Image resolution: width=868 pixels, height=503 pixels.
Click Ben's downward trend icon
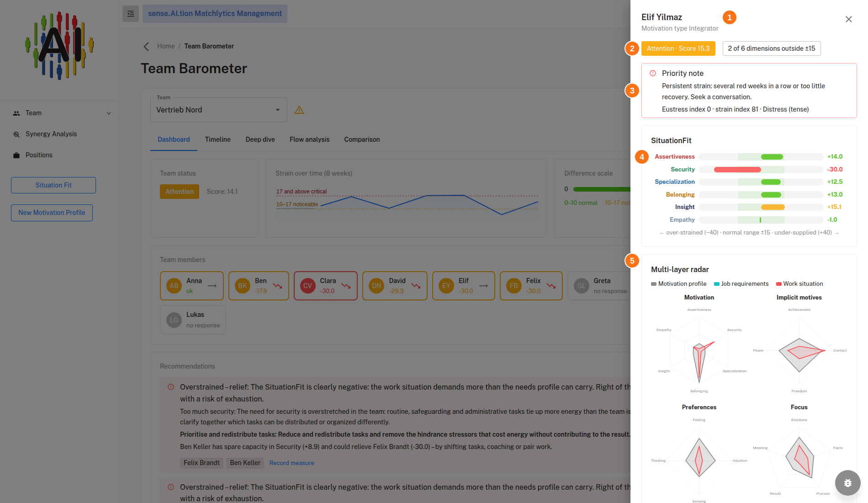click(x=277, y=286)
